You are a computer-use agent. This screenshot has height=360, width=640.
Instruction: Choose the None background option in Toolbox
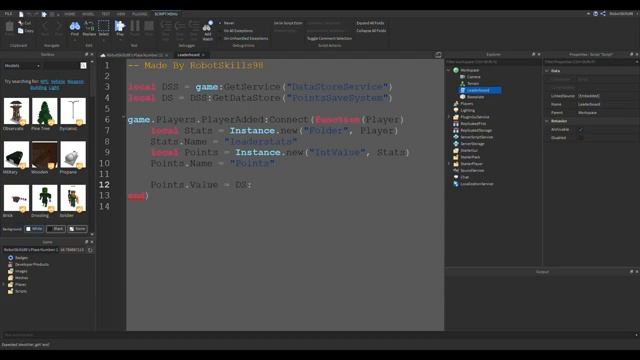click(77, 229)
